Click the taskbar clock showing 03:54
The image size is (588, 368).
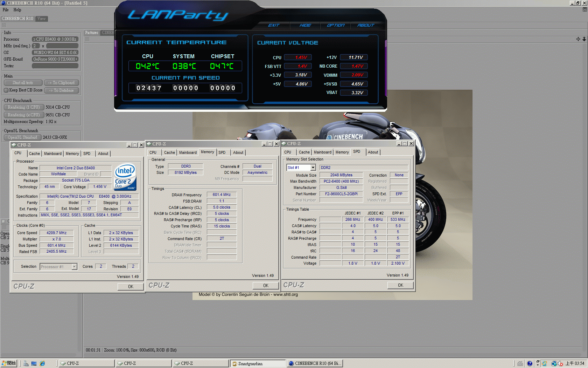575,363
